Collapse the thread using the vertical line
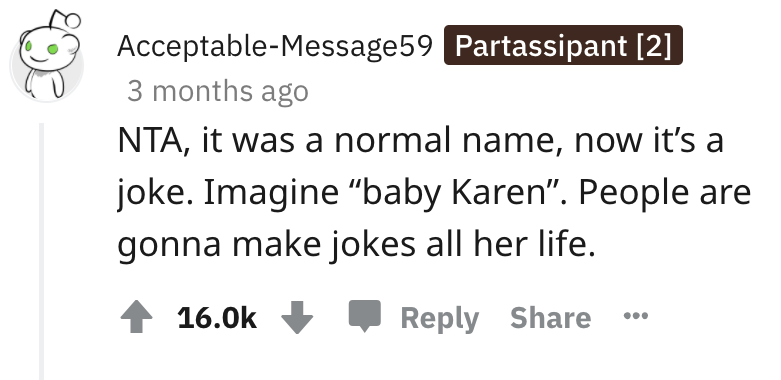The width and height of the screenshot is (781, 380). click(x=42, y=252)
